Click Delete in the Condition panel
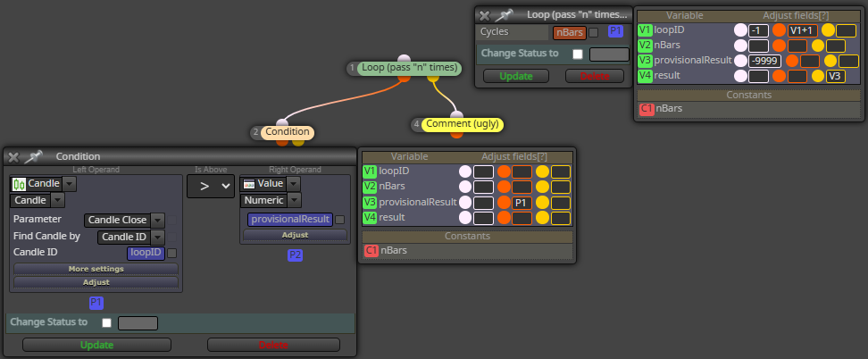Screen dimensions: 868x359 (x=273, y=345)
